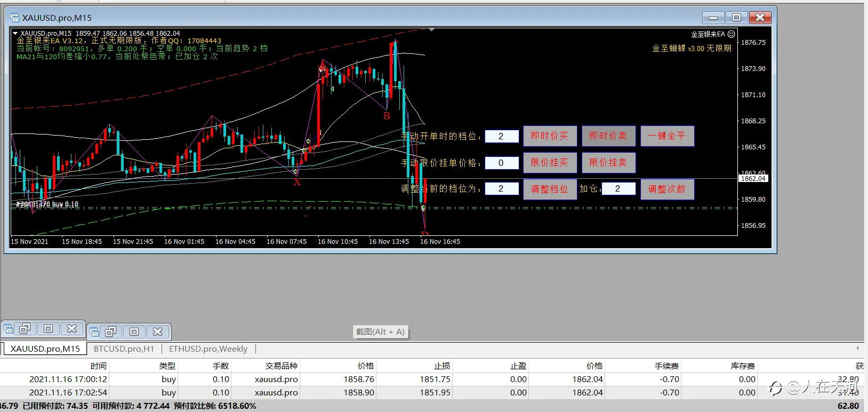This screenshot has height=412, width=868.
Task: Click the pattern point label B on the chart
Action: 387,116
